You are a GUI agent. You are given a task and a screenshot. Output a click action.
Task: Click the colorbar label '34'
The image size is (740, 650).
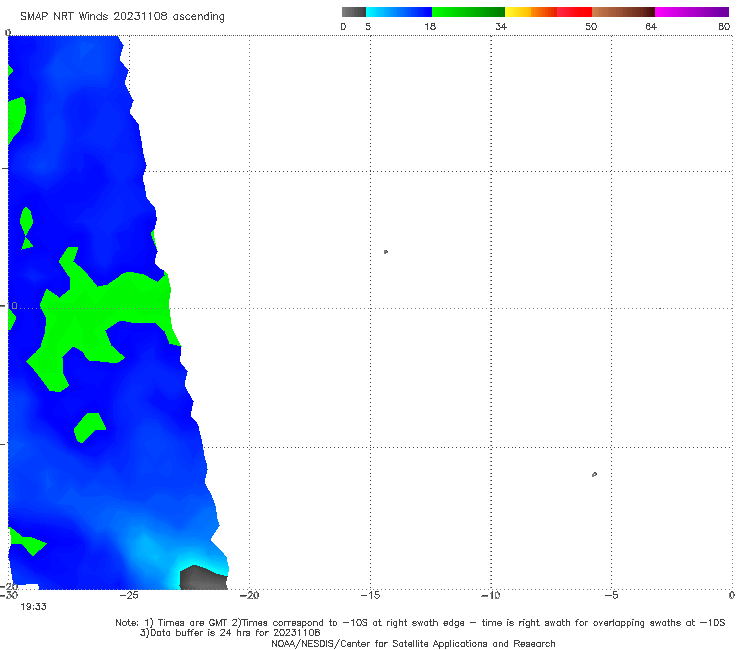(501, 27)
